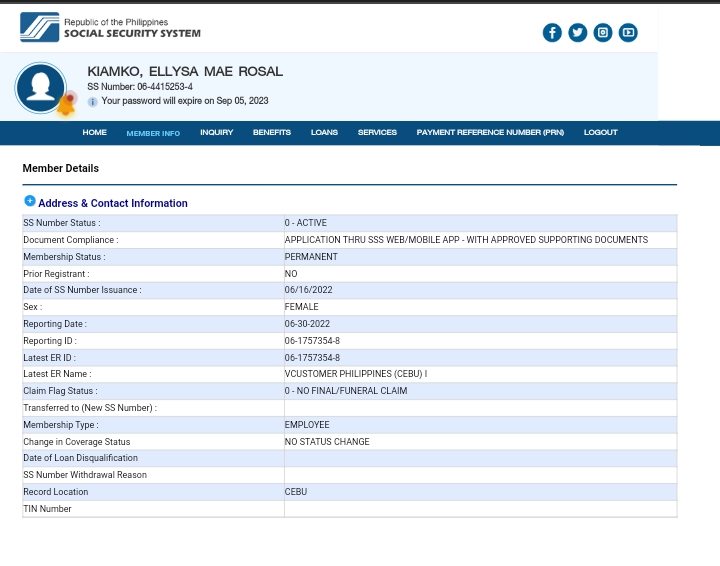Click the member name KIAMKO, ELLYSA MAE ROSAL
The image size is (720, 566).
pos(185,72)
